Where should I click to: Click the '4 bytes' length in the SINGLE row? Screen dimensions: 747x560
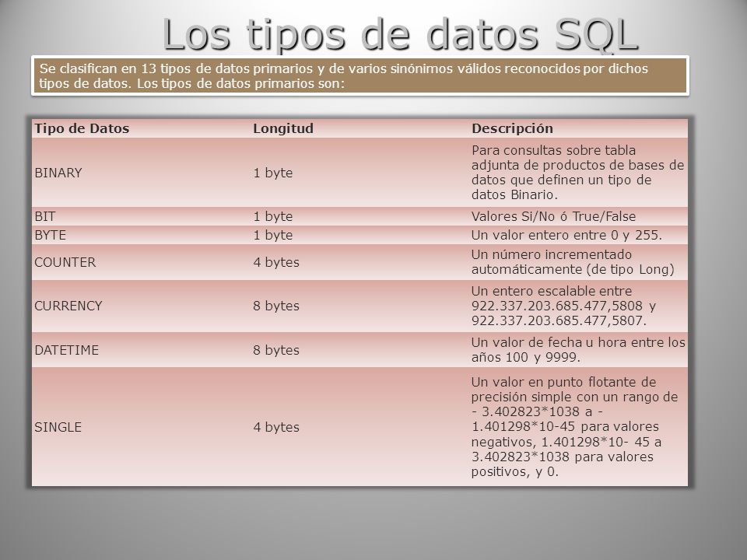click(276, 427)
